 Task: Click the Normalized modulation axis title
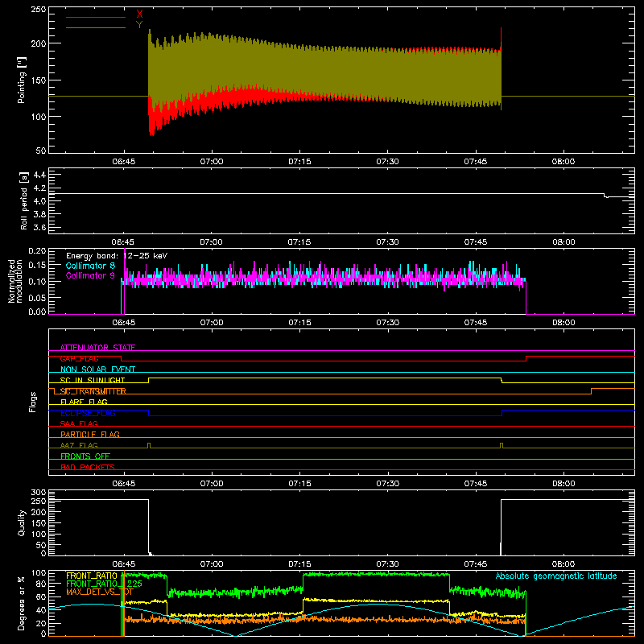click(x=14, y=281)
